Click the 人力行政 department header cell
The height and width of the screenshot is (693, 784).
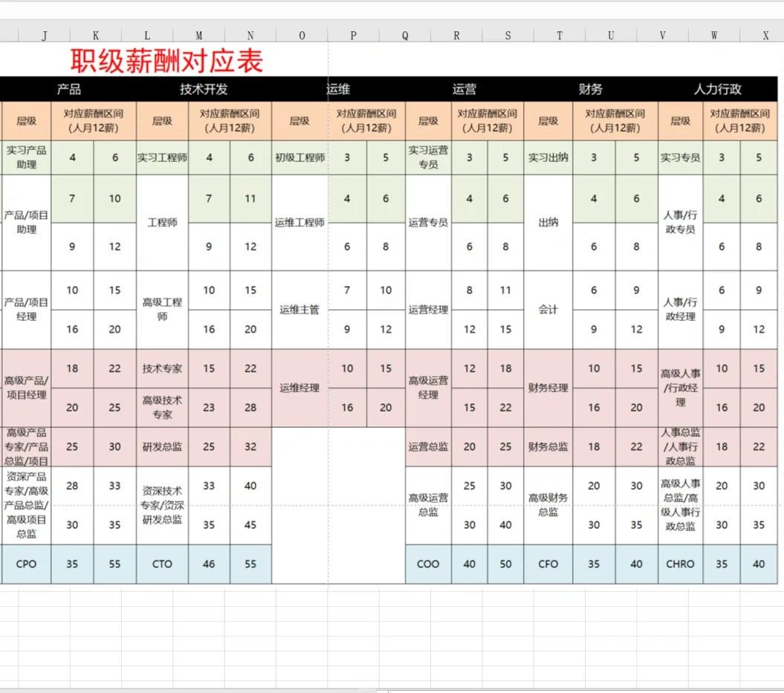coord(715,89)
